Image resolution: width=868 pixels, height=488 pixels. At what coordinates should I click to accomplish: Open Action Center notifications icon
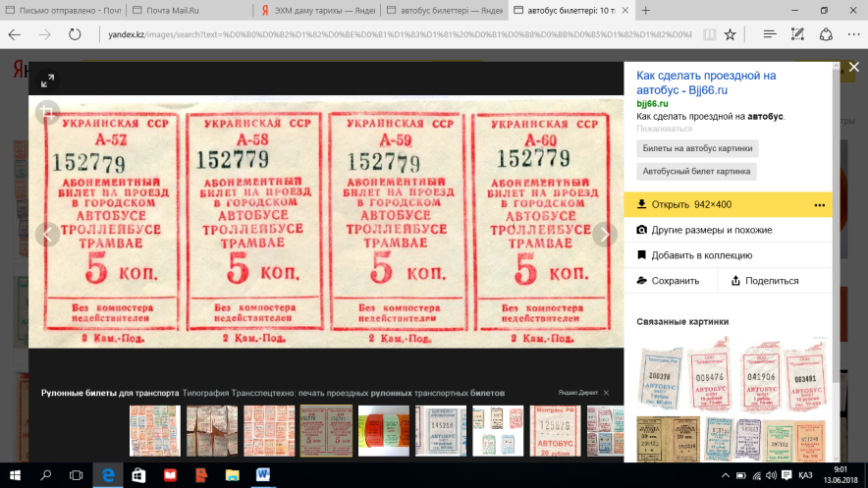point(787,475)
